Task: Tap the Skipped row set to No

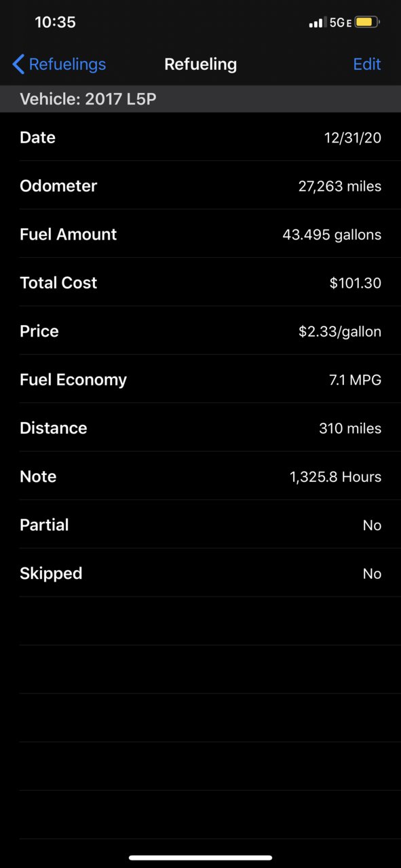Action: 200,573
